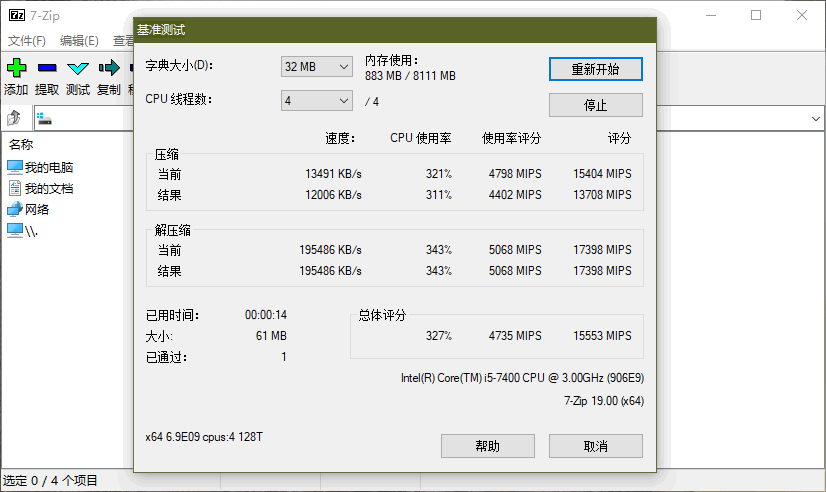The height and width of the screenshot is (492, 826).
Task: Click the 7-Zip app icon in title bar
Action: [16, 15]
